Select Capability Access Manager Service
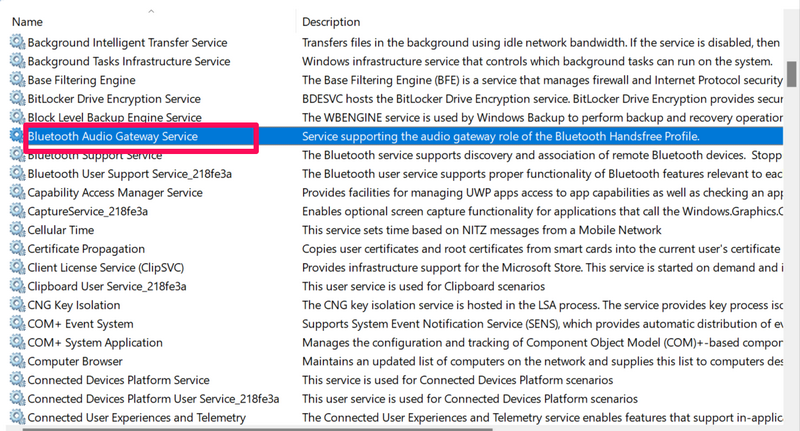The width and height of the screenshot is (800, 431). tap(114, 193)
